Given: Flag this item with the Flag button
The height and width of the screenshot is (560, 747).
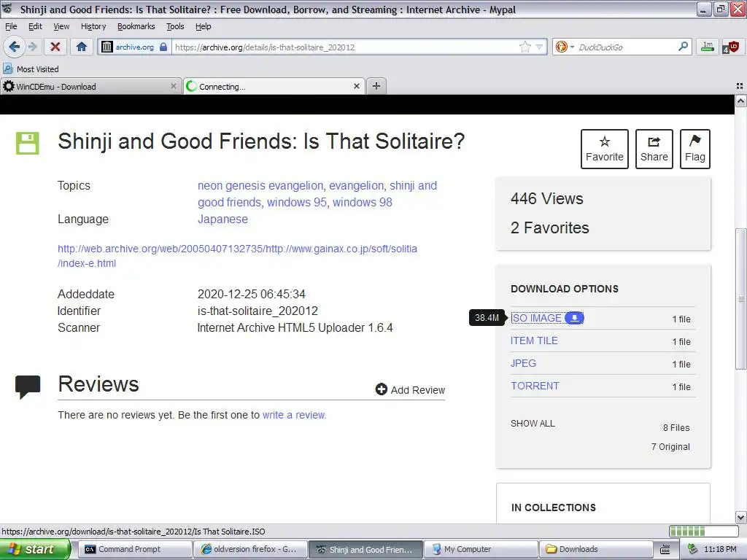Looking at the screenshot, I should tap(695, 149).
